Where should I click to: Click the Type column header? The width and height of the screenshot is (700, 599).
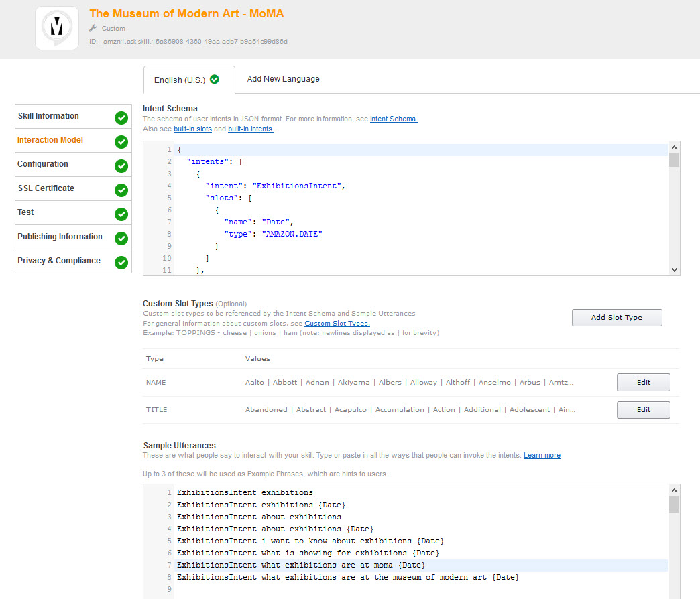[x=154, y=359]
